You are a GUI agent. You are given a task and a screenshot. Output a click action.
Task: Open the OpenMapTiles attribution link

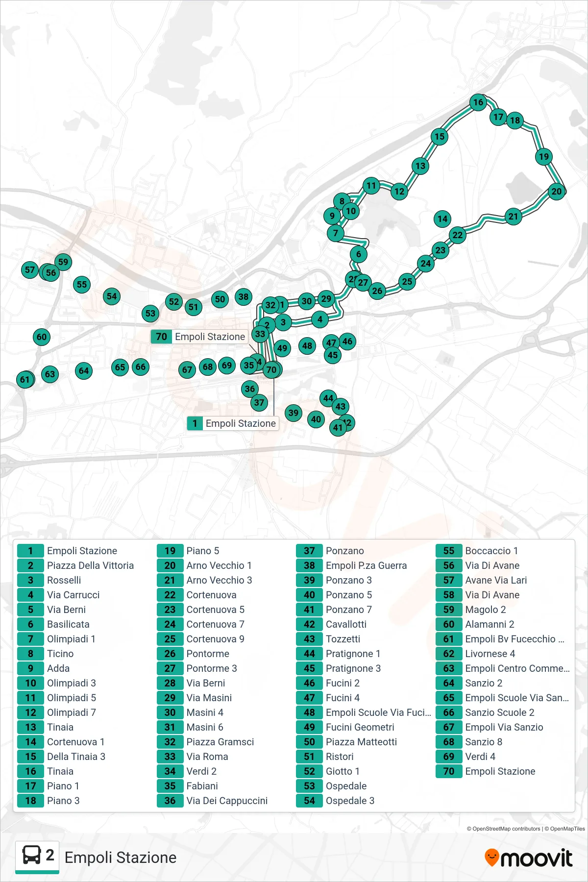tap(564, 829)
